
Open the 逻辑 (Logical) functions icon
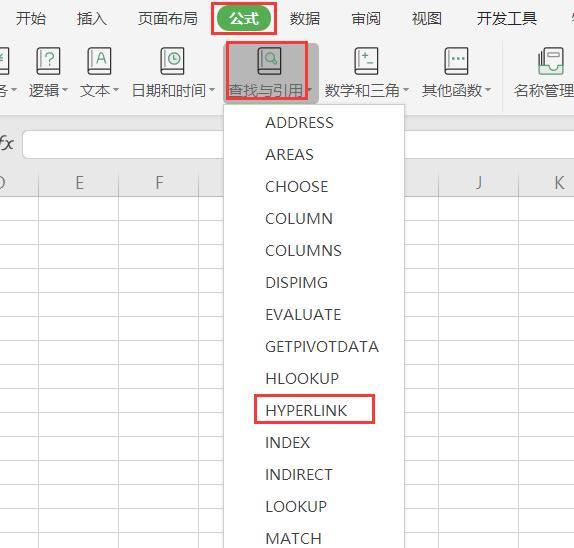click(x=48, y=61)
